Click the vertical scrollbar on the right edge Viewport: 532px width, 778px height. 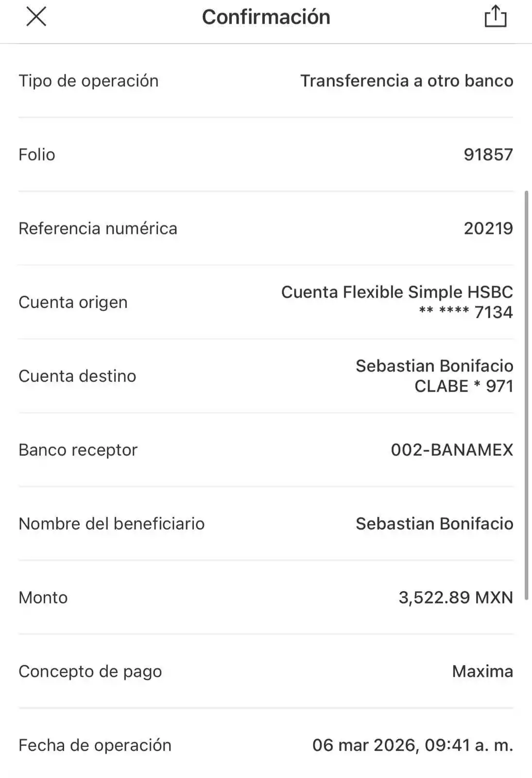click(x=526, y=395)
